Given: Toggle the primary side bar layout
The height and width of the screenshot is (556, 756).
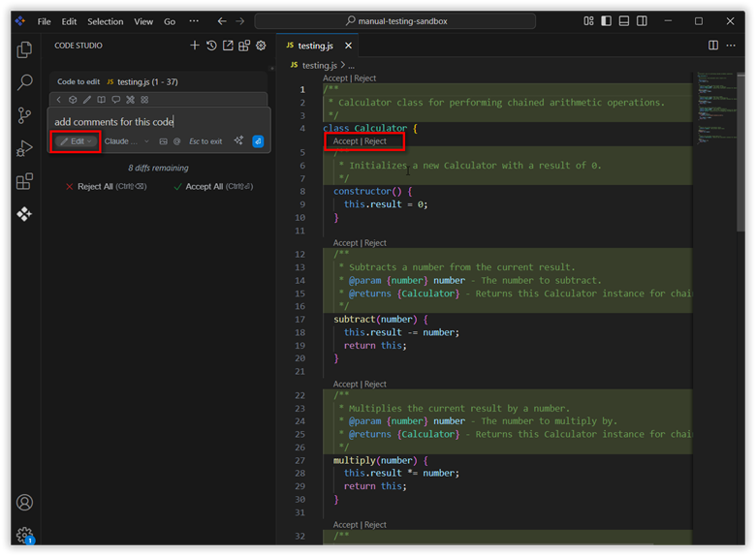Looking at the screenshot, I should tap(606, 21).
